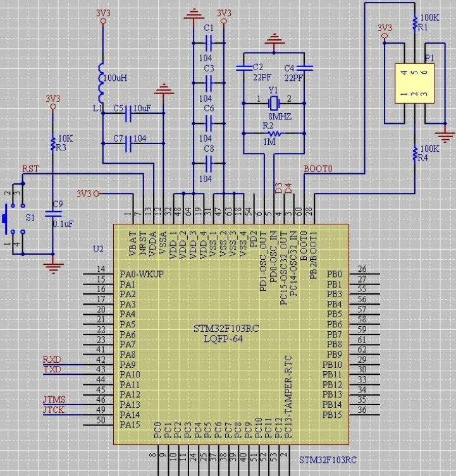Screen dimensions: 456x476
Task: Click the PD1-OSC_OUT pin name
Action: pos(263,262)
